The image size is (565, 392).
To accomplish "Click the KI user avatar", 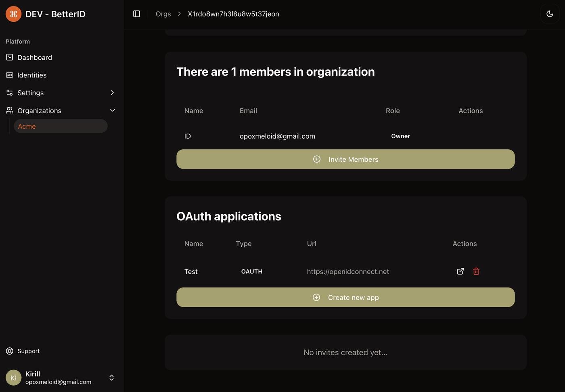I will (13, 377).
